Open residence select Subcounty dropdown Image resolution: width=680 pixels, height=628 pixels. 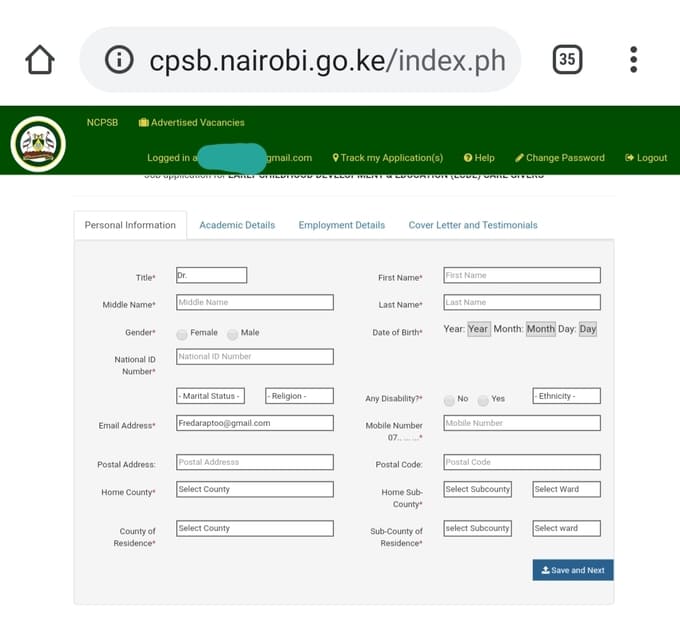tap(477, 529)
